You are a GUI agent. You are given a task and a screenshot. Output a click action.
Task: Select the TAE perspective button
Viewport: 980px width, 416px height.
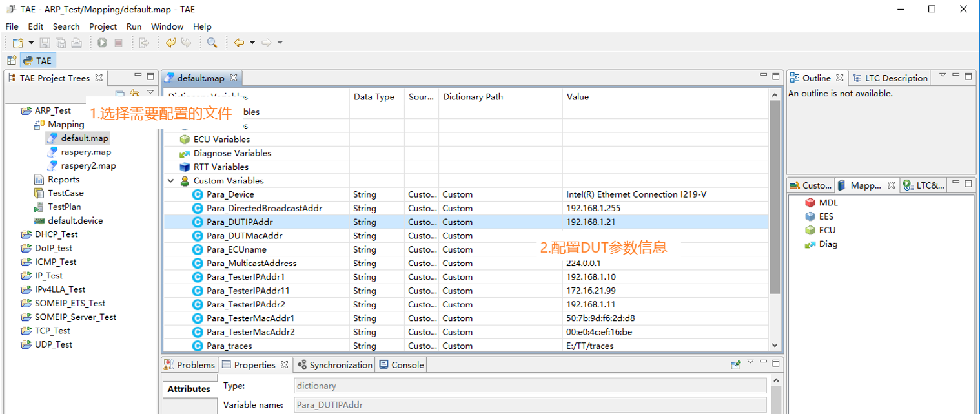coord(37,61)
